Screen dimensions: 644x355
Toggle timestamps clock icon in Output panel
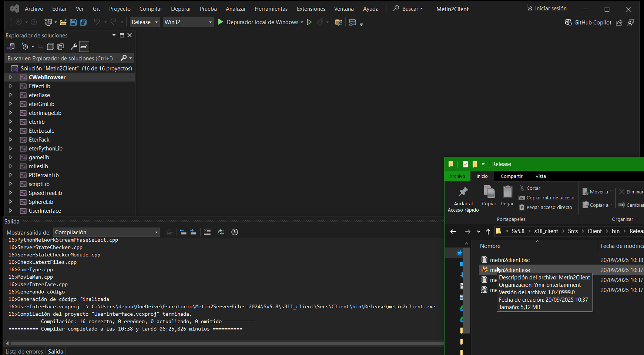point(235,232)
